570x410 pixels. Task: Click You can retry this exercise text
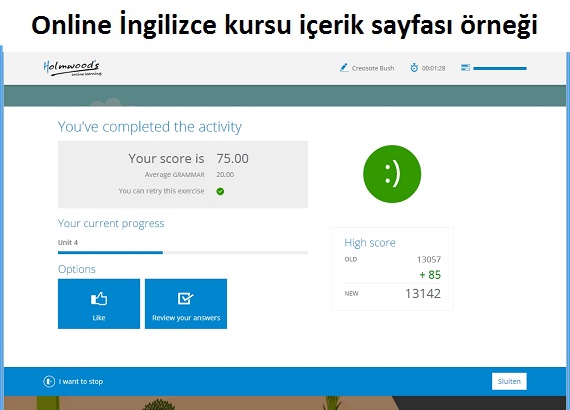pos(161,191)
